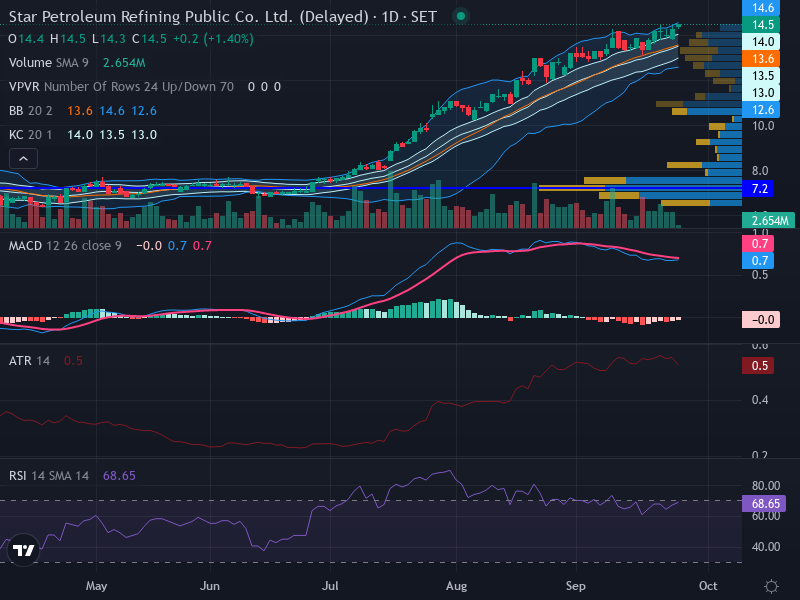800x600 pixels.
Task: Click the 2.654M volume axis label
Action: pos(768,220)
